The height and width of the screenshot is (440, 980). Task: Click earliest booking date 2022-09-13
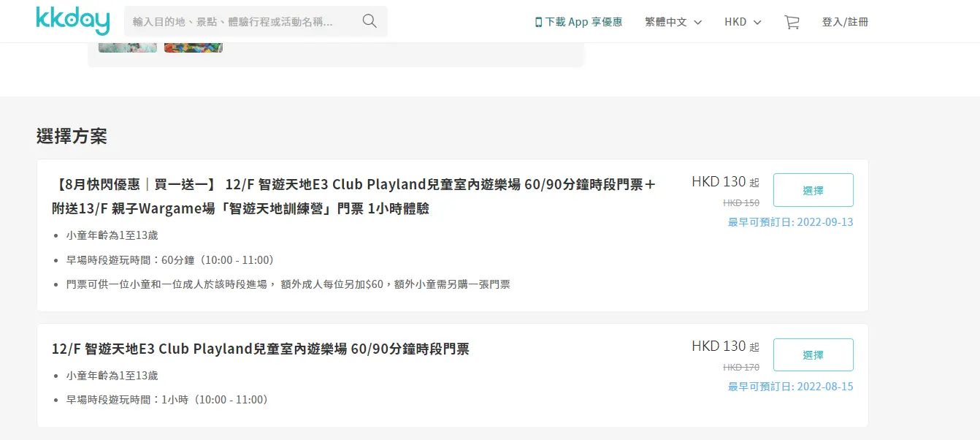pyautogui.click(x=790, y=222)
